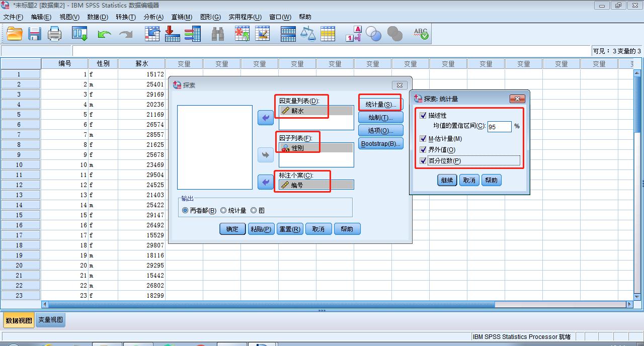644x346 pixels.
Task: Open the 文件 menu
Action: tap(13, 17)
